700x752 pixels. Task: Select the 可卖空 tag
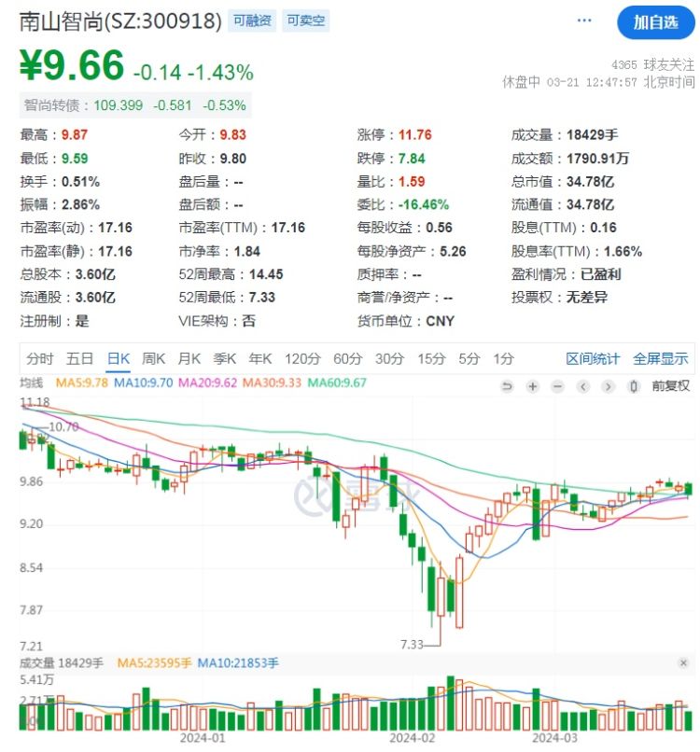[305, 21]
